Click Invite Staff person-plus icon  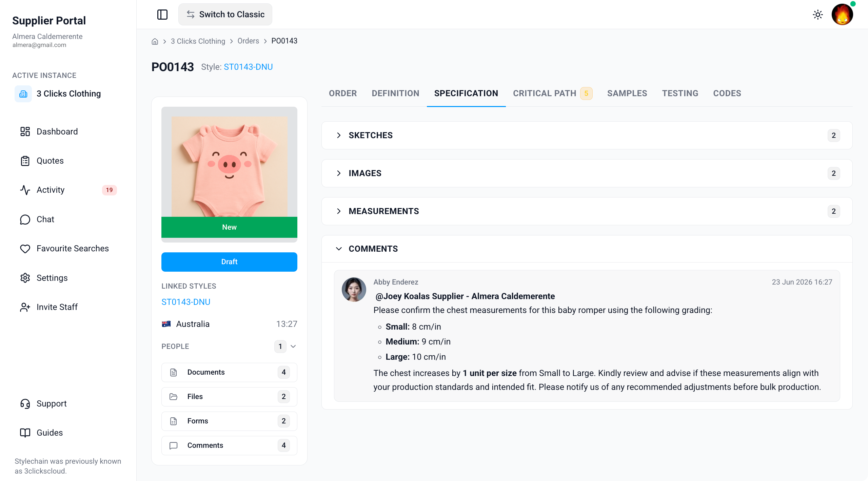click(x=25, y=307)
